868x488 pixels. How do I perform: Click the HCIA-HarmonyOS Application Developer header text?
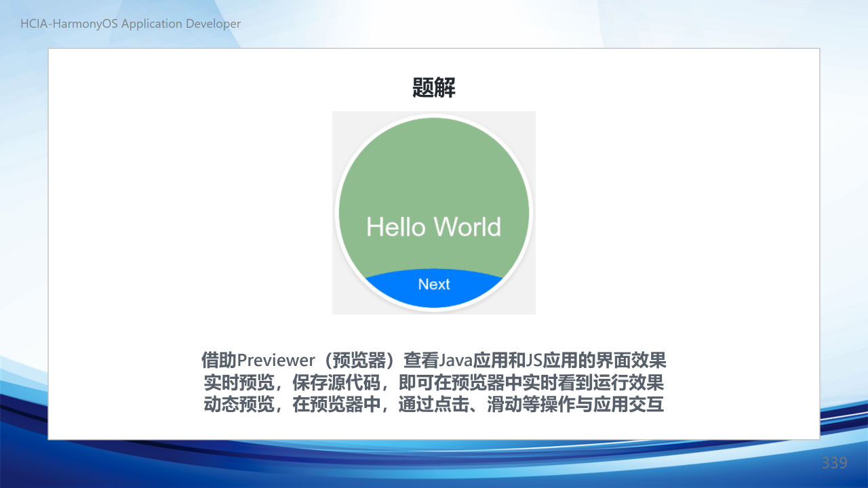131,24
